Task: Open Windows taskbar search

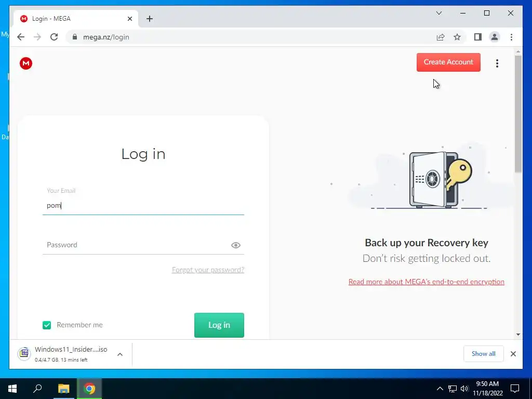Action: tap(37, 389)
